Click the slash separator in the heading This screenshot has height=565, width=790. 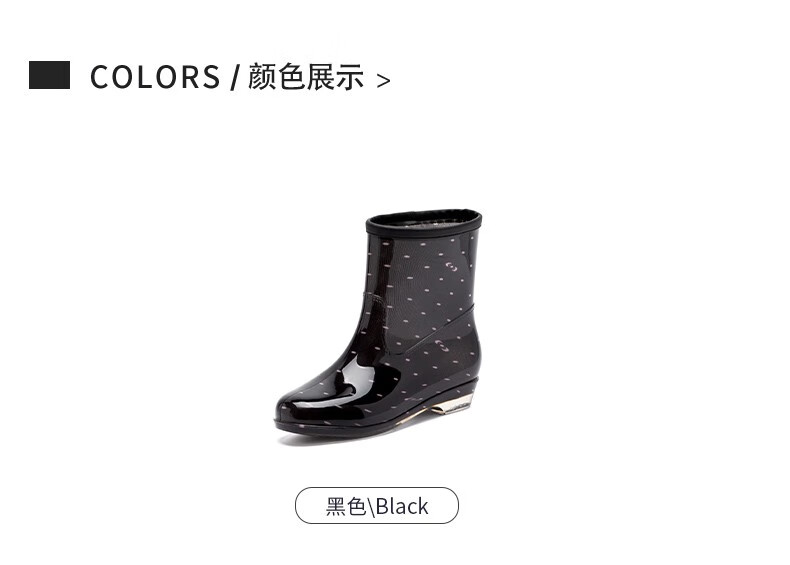pos(234,77)
